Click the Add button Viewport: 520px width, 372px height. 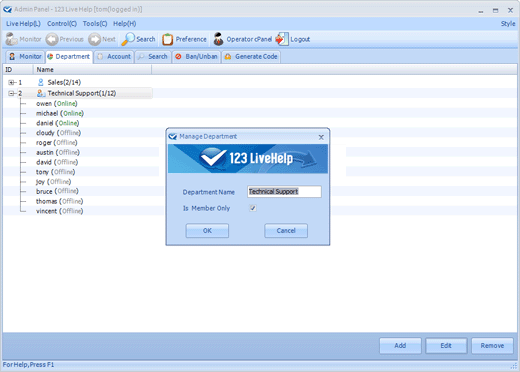[x=400, y=346]
